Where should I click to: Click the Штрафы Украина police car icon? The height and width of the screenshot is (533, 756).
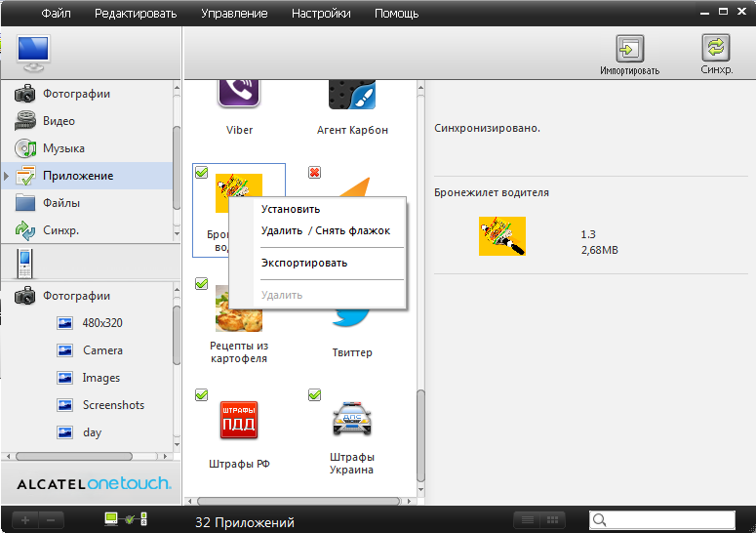pyautogui.click(x=351, y=419)
